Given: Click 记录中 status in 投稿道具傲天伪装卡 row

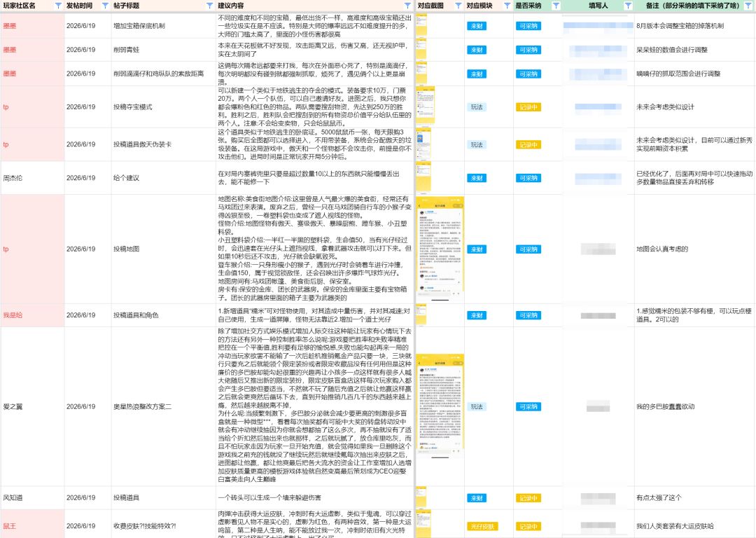Looking at the screenshot, I should click(x=528, y=145).
